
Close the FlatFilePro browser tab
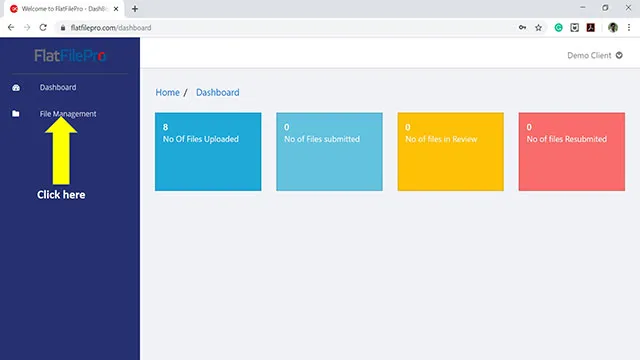(116, 9)
